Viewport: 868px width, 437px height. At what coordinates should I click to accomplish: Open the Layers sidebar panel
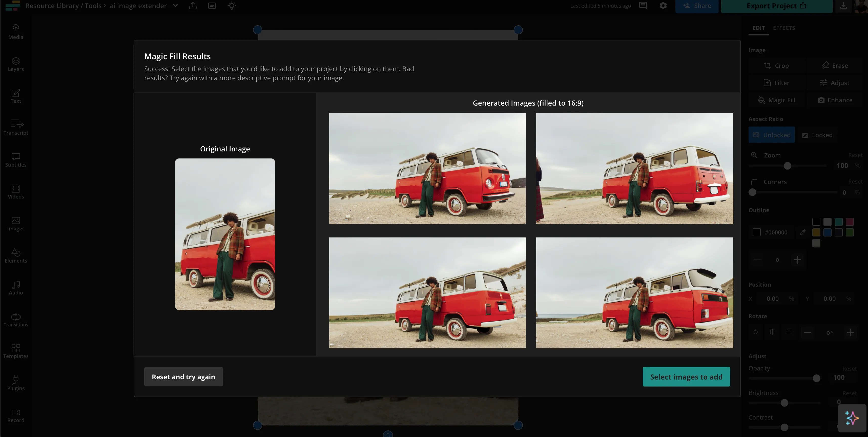pos(15,64)
